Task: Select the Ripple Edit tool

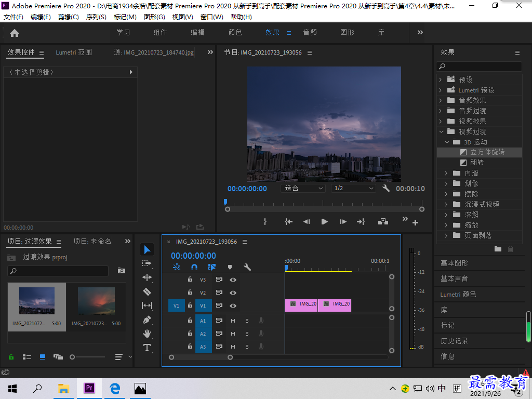Action: pyautogui.click(x=147, y=277)
